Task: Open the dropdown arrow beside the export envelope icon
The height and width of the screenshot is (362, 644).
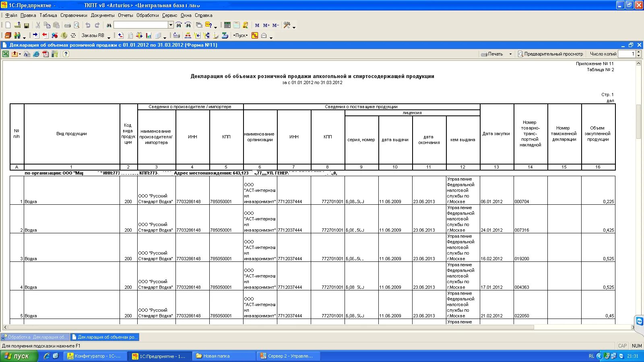Action: click(19, 54)
